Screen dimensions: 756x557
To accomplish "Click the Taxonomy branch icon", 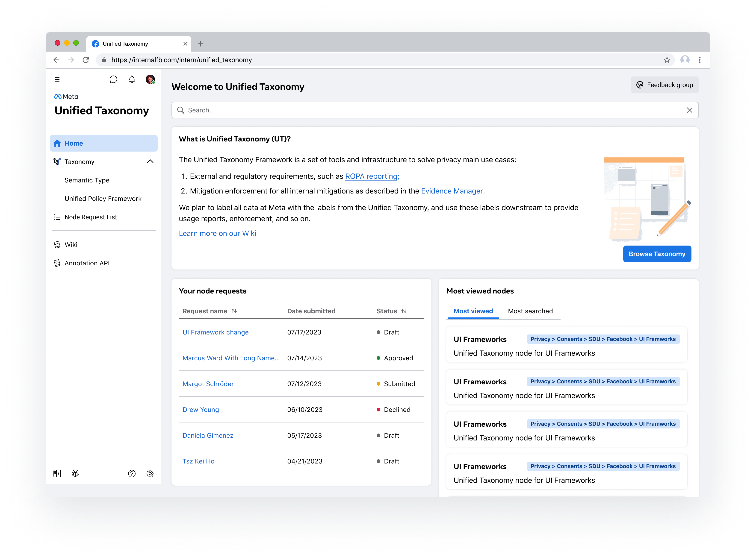I will 57,162.
